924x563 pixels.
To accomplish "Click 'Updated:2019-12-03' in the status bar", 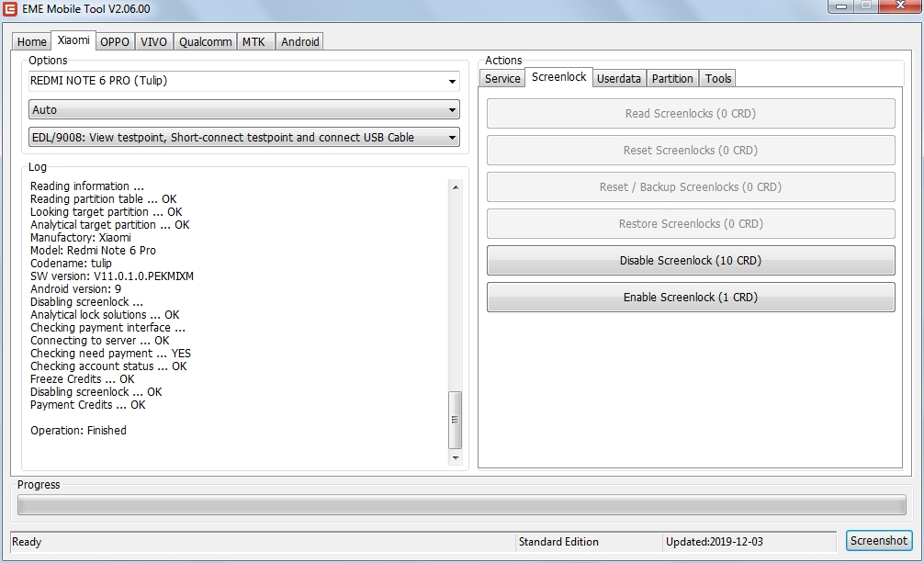I will coord(715,542).
